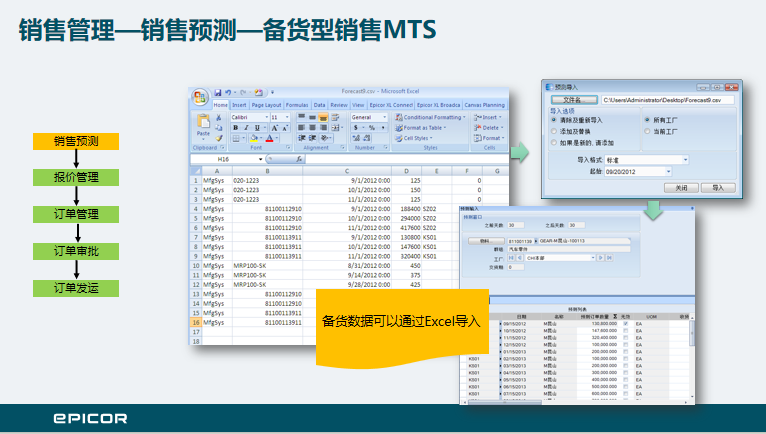Undo using Excel quick access toolbar
Viewport: 766px width, 434px height.
228,92
